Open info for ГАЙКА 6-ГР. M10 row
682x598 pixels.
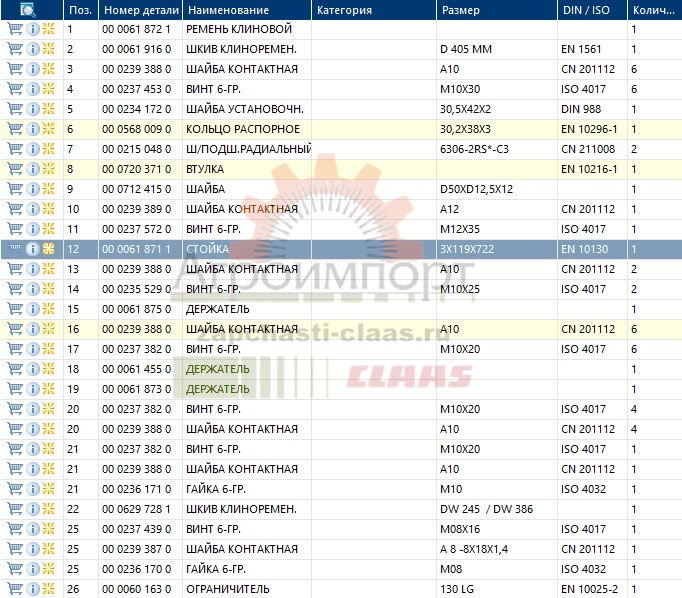33,489
